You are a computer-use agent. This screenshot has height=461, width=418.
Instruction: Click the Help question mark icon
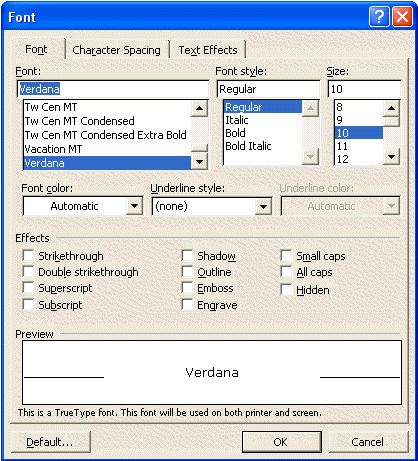pos(379,16)
